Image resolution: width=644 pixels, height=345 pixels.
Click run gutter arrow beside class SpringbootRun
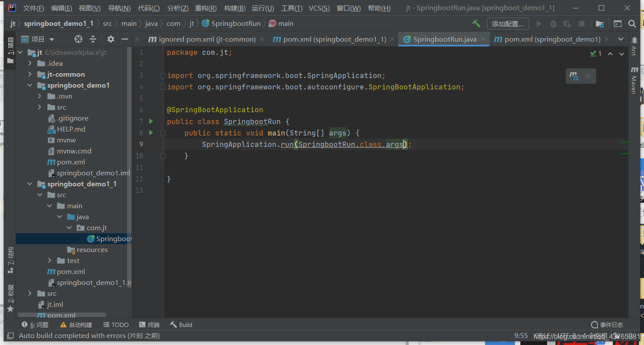click(x=151, y=121)
